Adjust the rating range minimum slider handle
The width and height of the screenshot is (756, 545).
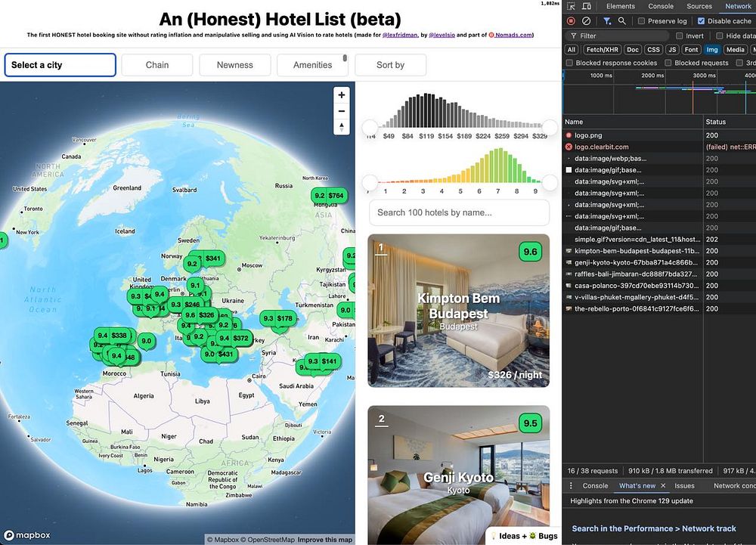pyautogui.click(x=370, y=183)
